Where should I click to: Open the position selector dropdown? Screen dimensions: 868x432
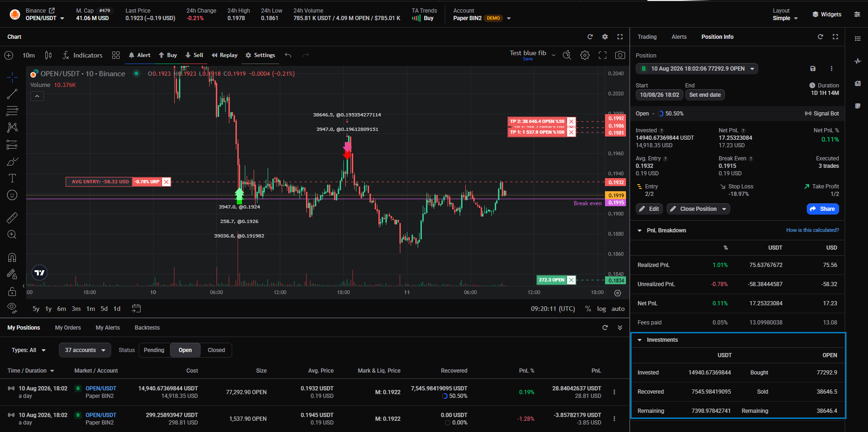pos(697,69)
